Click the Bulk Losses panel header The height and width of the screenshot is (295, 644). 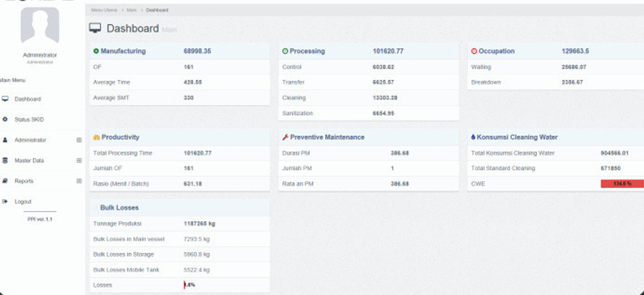(119, 208)
